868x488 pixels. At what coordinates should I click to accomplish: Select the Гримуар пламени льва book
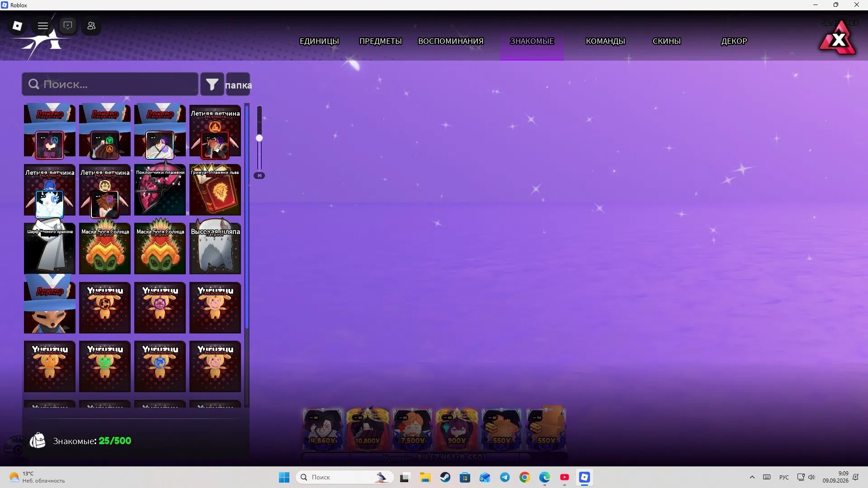tap(215, 190)
